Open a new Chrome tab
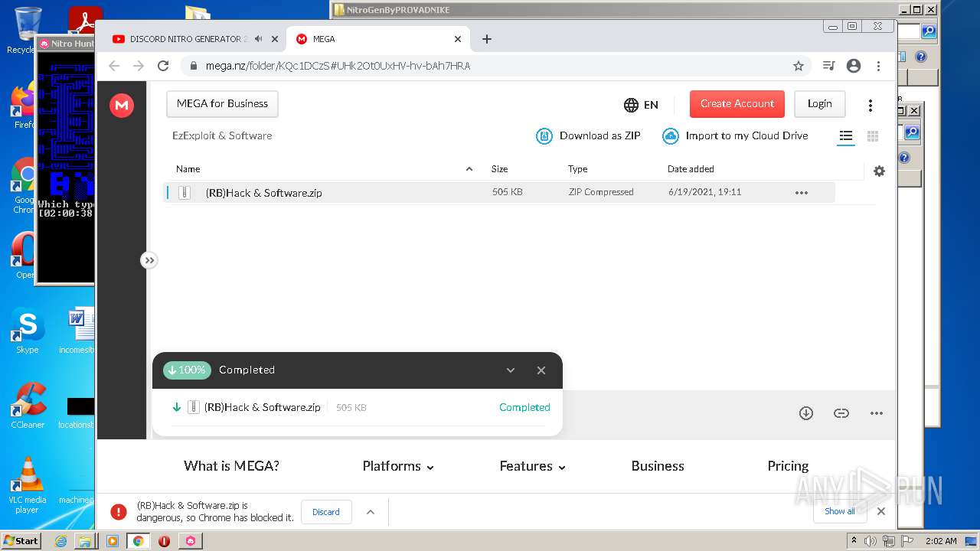The image size is (980, 551). pyautogui.click(x=486, y=39)
